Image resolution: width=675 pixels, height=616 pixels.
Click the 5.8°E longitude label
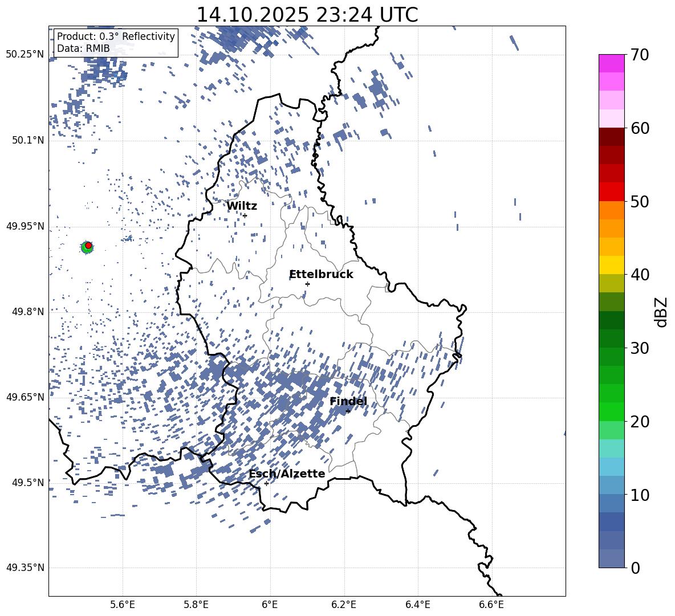(x=196, y=605)
